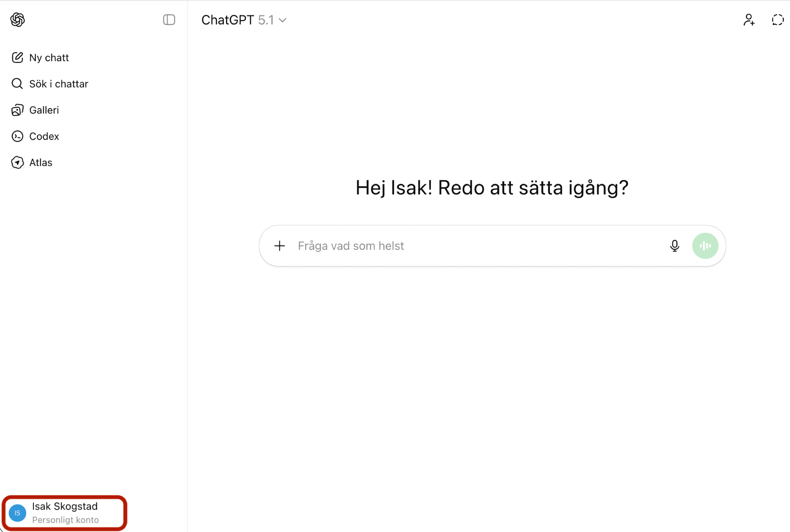Click the OpenAI logo at top left
This screenshot has width=790, height=532.
(17, 20)
